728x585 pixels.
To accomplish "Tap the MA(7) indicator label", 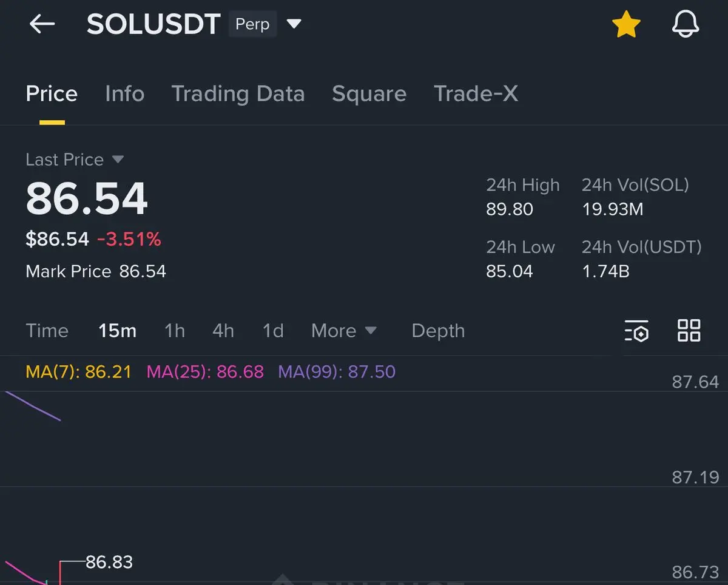I will pos(78,371).
